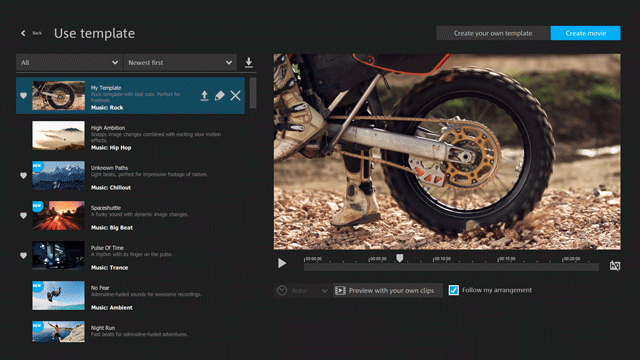Click the Pulse Of Time title
This screenshot has height=360, width=640.
pos(107,248)
